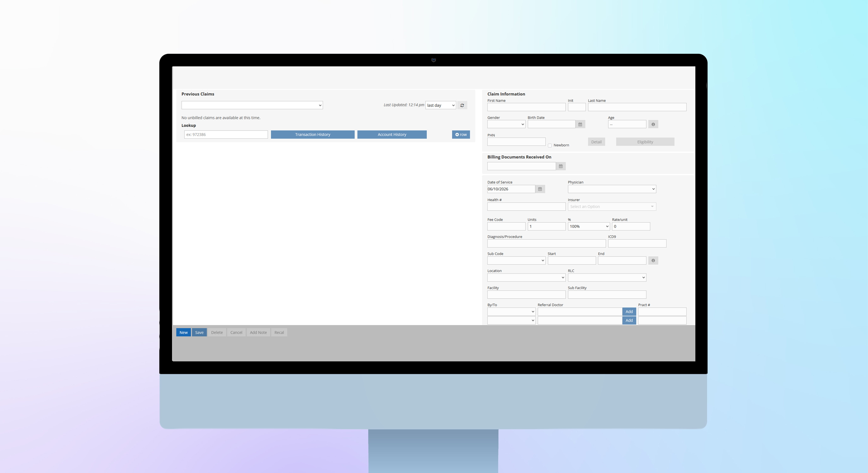Click the Delete button

(217, 333)
